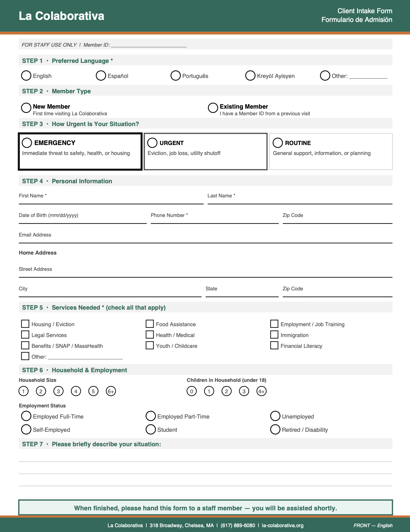Viewport: 410px width, 532px height.
Task: Select ROUTINE urgency option
Action: [278, 143]
